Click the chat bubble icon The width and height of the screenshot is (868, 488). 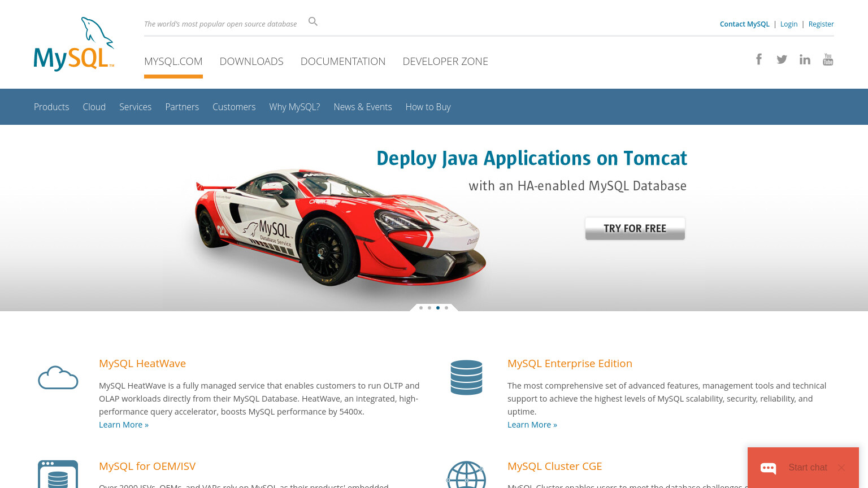click(769, 468)
